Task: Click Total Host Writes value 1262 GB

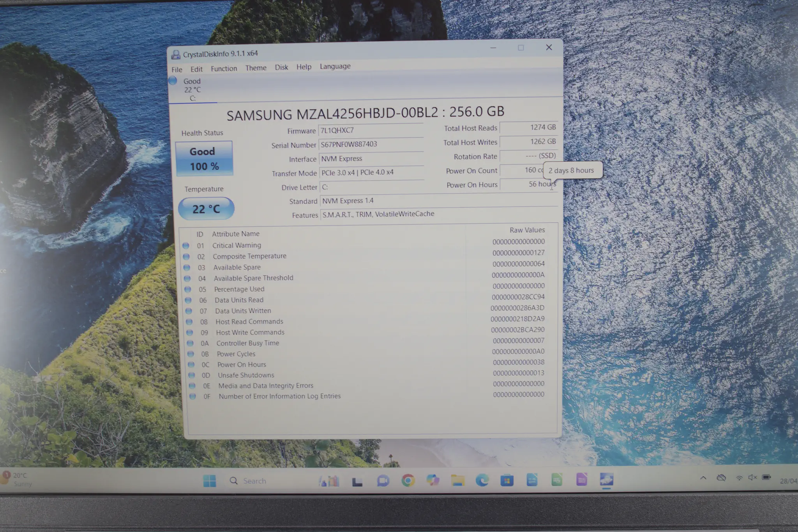Action: 528,142
